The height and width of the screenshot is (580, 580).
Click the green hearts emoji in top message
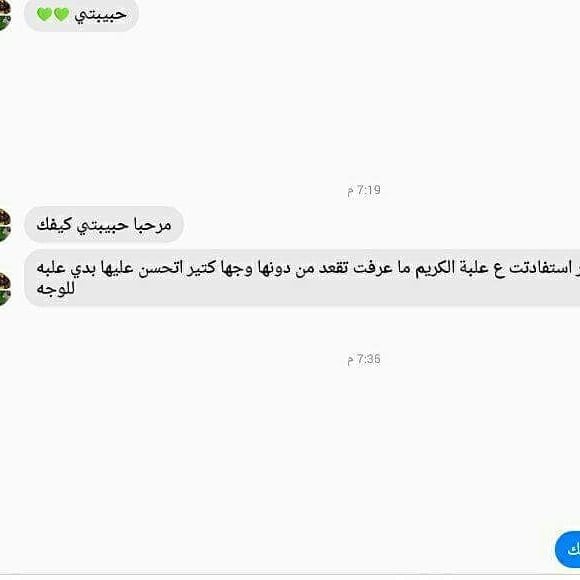(x=53, y=14)
